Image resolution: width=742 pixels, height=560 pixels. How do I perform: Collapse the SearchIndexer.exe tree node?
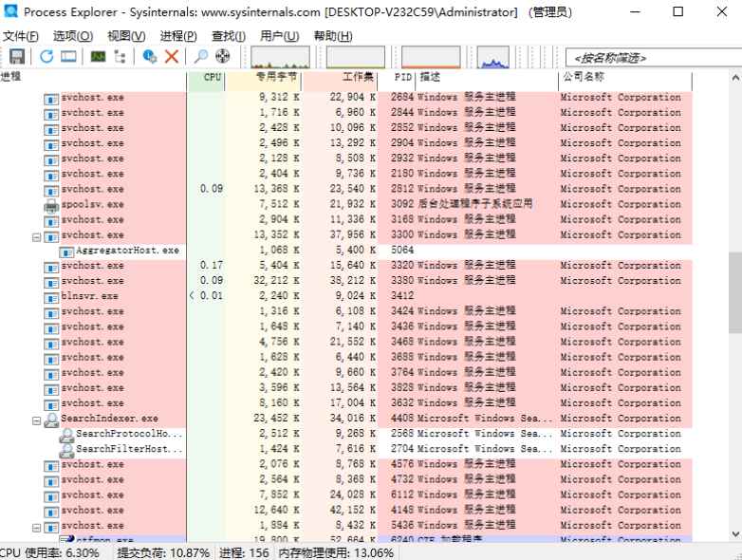point(36,420)
